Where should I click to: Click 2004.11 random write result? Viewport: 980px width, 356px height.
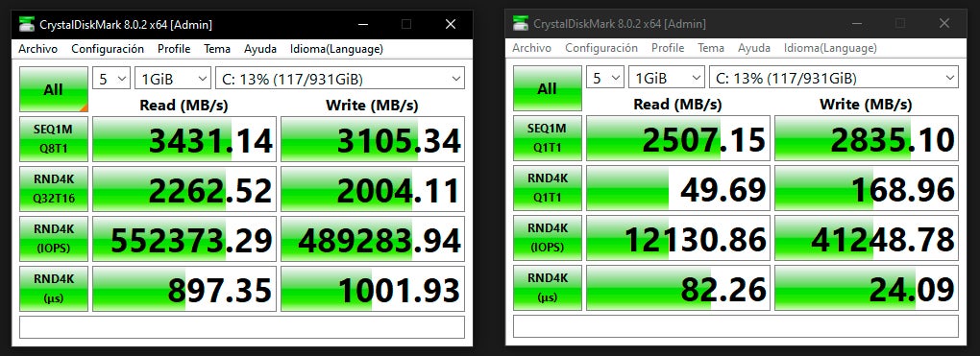(373, 189)
